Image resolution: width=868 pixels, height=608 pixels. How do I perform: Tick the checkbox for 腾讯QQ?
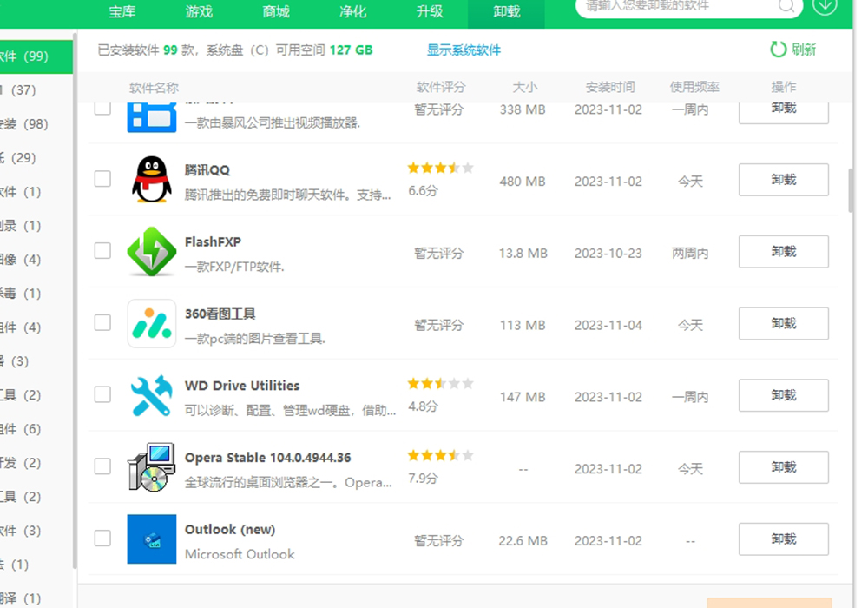[102, 179]
